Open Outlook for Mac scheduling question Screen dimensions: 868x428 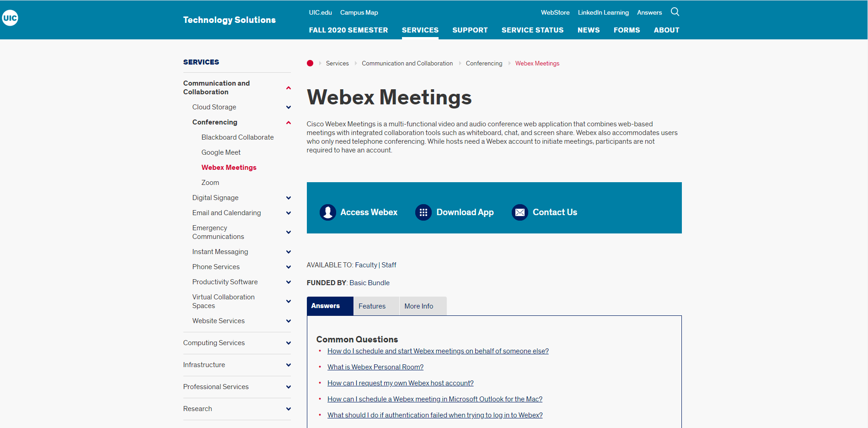click(x=435, y=399)
